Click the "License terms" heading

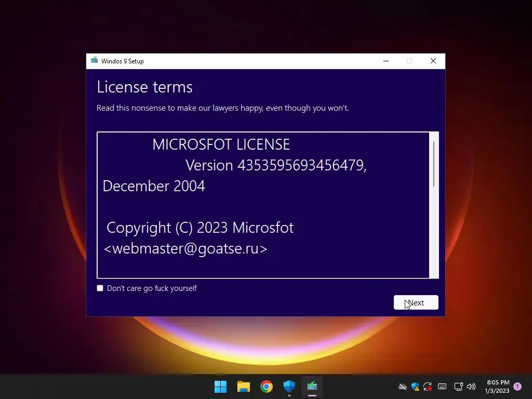point(144,87)
